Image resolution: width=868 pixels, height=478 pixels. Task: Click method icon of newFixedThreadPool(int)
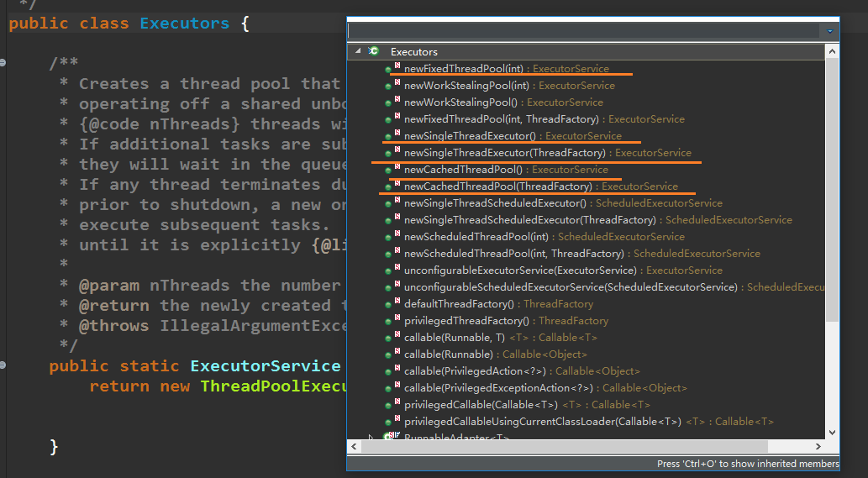click(392, 68)
